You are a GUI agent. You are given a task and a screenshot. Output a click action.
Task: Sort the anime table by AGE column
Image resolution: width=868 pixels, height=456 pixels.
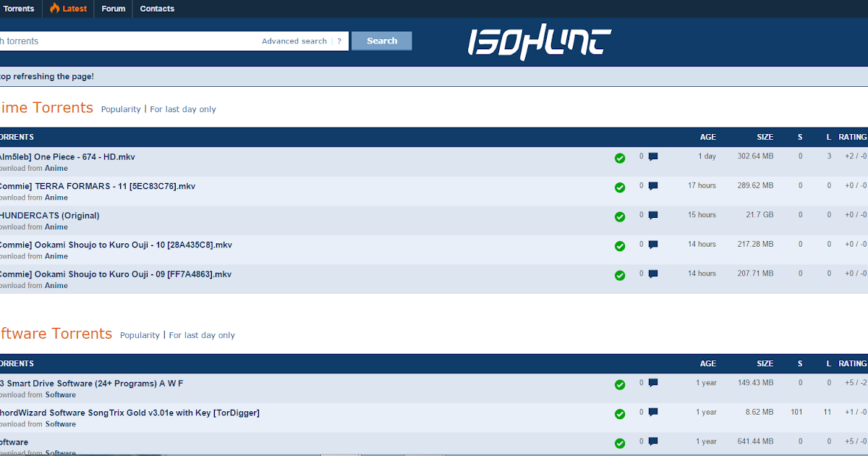click(x=708, y=137)
